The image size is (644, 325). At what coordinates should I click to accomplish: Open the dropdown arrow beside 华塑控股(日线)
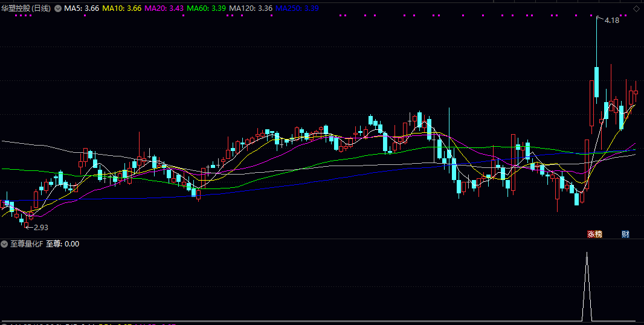57,8
